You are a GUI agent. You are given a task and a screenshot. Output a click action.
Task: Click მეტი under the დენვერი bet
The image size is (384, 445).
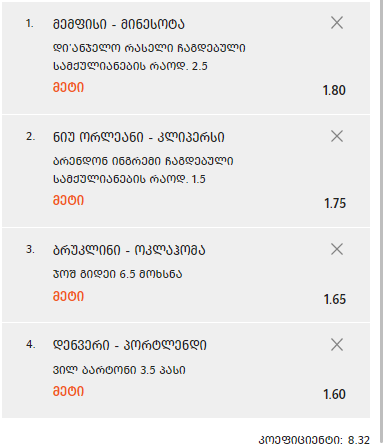(x=68, y=391)
